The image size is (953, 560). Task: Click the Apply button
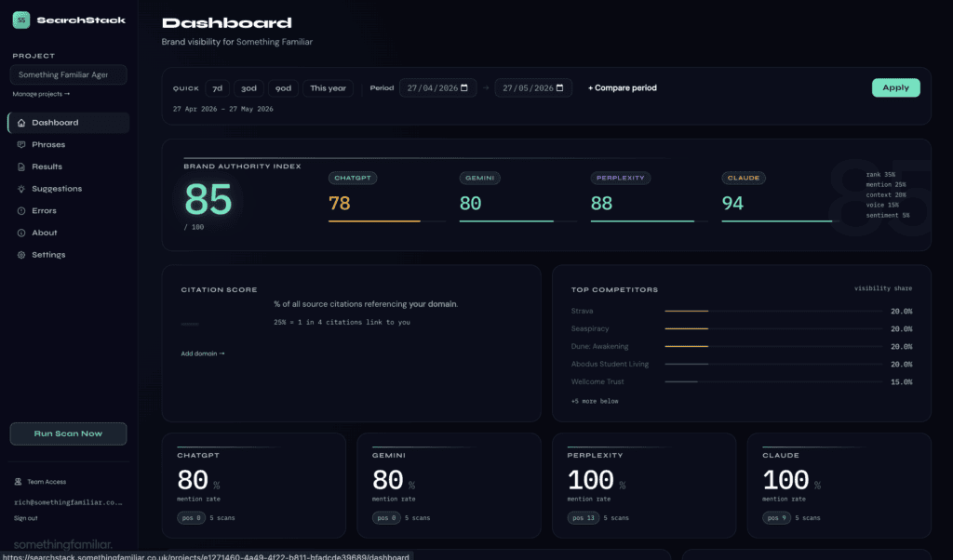click(x=896, y=87)
